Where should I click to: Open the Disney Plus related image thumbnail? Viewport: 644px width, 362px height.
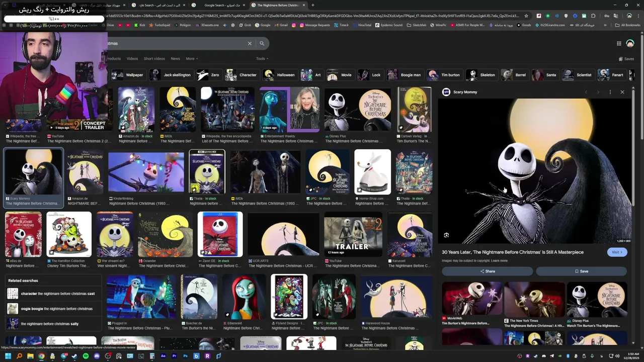597,299
